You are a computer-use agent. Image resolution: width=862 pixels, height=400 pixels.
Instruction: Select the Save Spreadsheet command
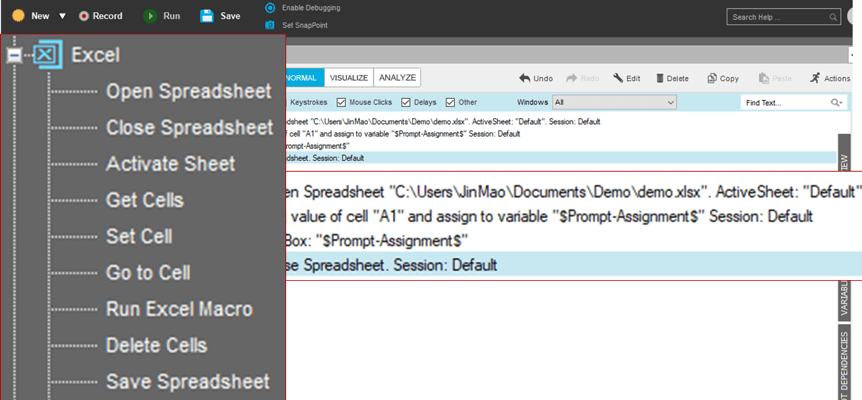click(x=188, y=381)
